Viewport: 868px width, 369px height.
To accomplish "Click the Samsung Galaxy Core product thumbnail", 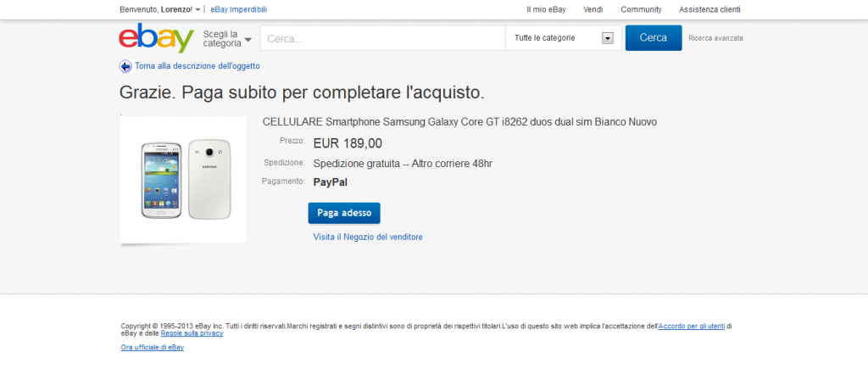I will (x=183, y=179).
